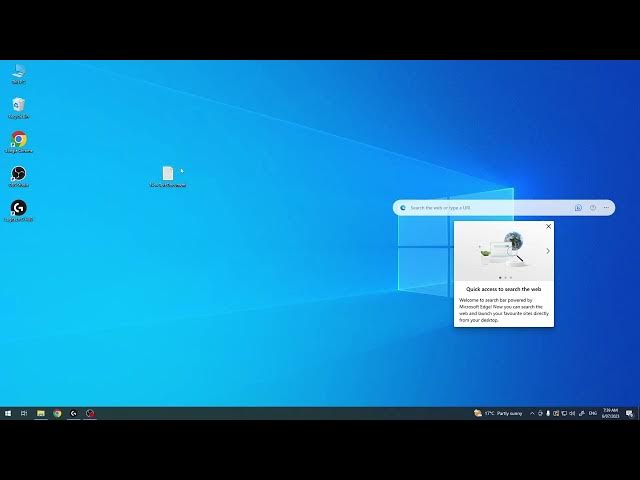Open the weather widget showing Partly sunny
Screen dimensions: 640x480
tap(498, 413)
